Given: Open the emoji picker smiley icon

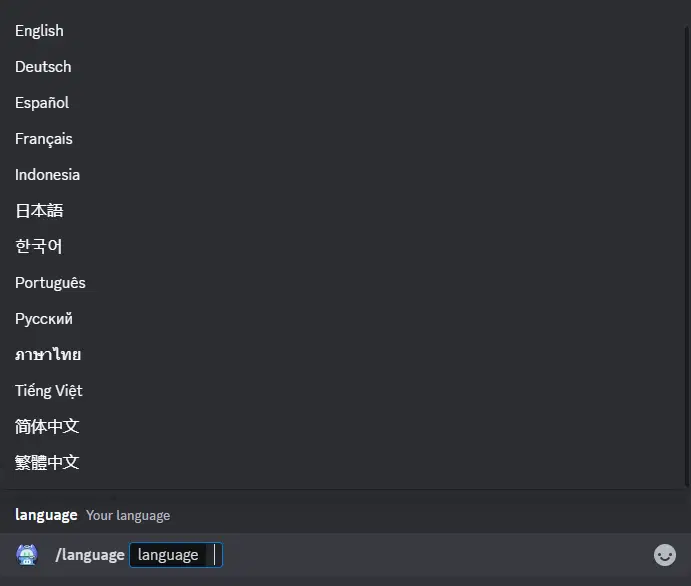Looking at the screenshot, I should tap(665, 555).
